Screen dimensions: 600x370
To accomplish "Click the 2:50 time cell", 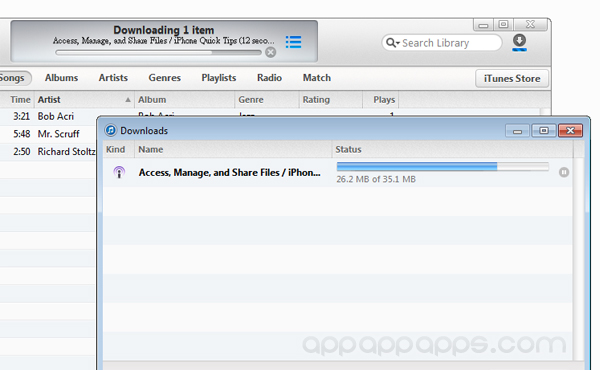I will point(21,152).
